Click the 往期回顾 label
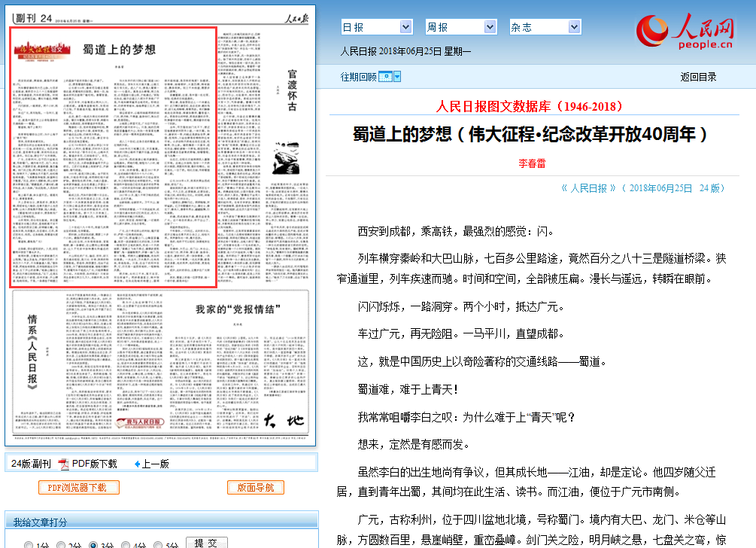Image resolution: width=756 pixels, height=548 pixels. tap(358, 77)
